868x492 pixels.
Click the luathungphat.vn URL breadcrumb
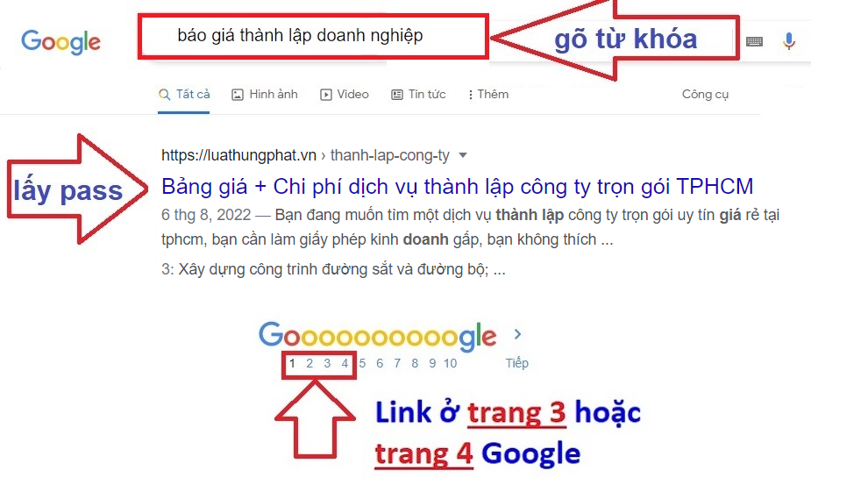[238, 155]
